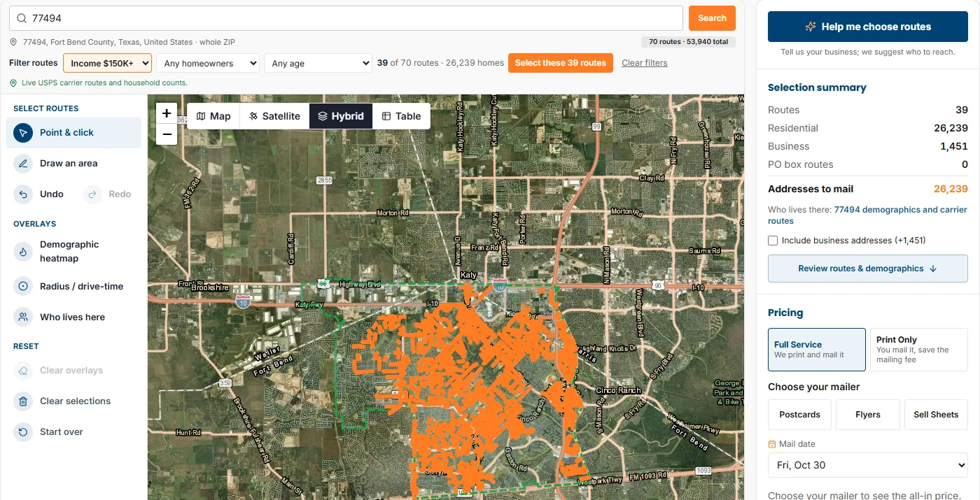The width and height of the screenshot is (980, 500).
Task: Zoom in the map with plus button
Action: pyautogui.click(x=167, y=113)
